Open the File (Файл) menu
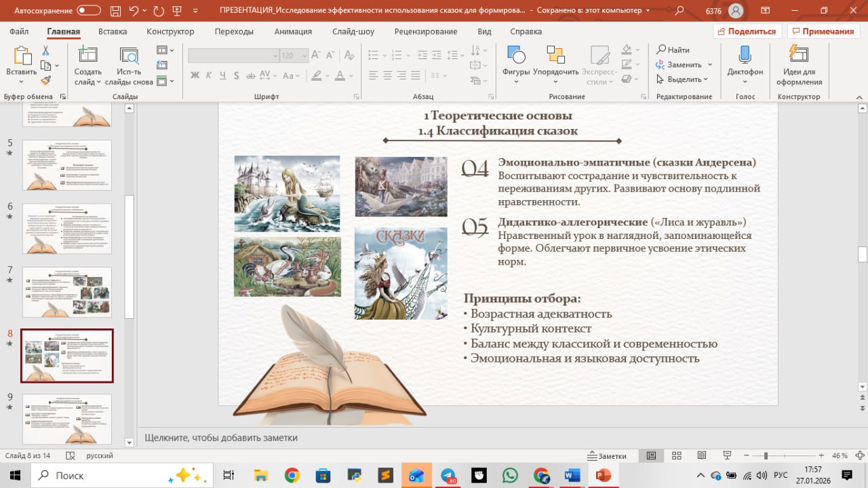The image size is (868, 488). (x=19, y=32)
